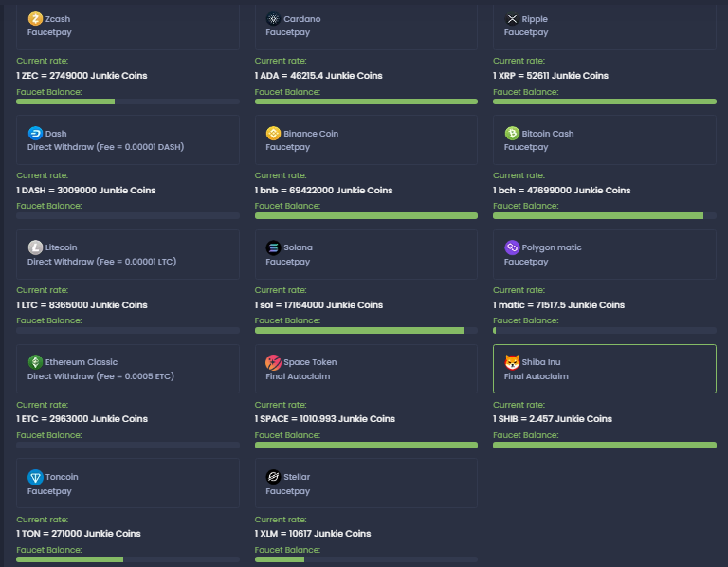This screenshot has width=728, height=567.
Task: Click the '1 bch = 47699000 Junkie Coins' rate
Action: click(562, 190)
